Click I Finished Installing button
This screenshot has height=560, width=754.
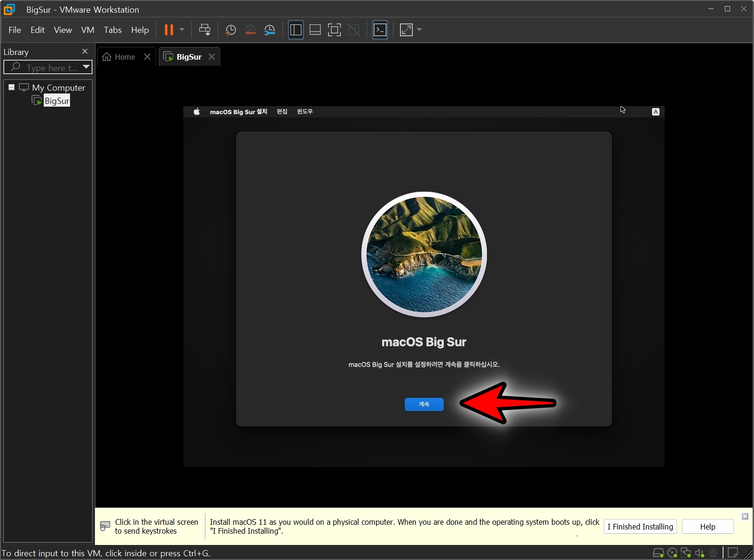click(640, 527)
